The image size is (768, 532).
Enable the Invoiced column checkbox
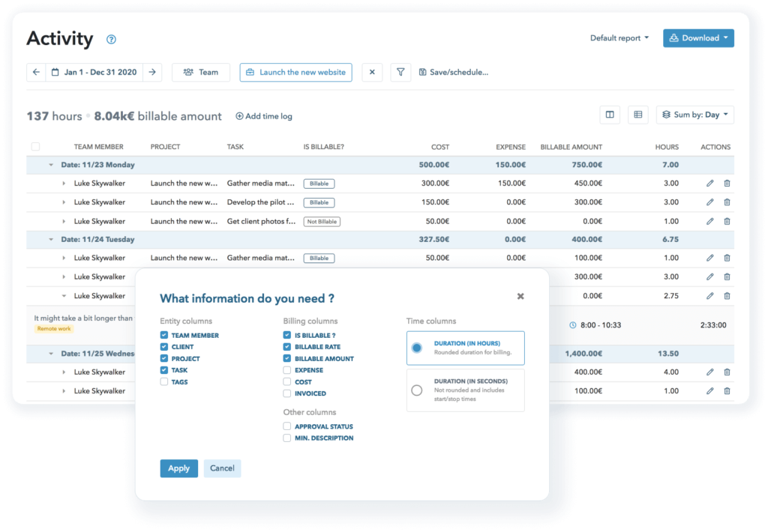click(x=287, y=393)
